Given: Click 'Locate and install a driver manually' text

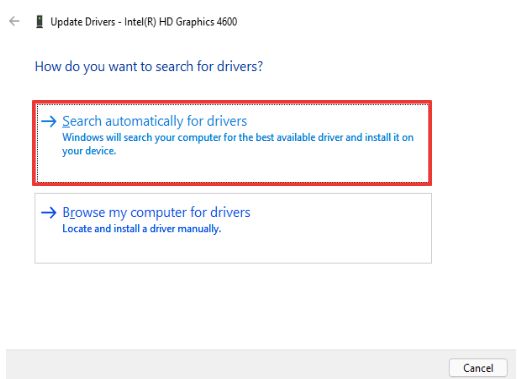Looking at the screenshot, I should tap(142, 229).
